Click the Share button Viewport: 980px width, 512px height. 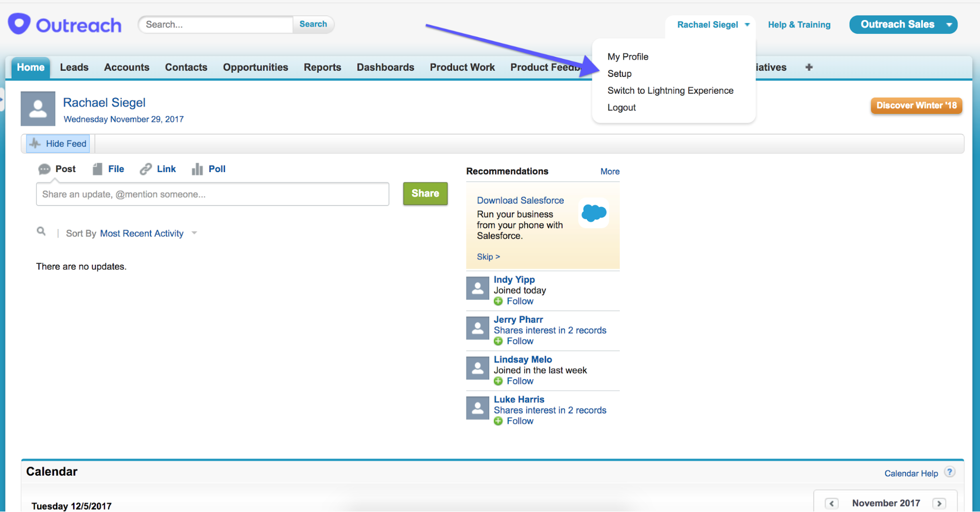pos(425,193)
